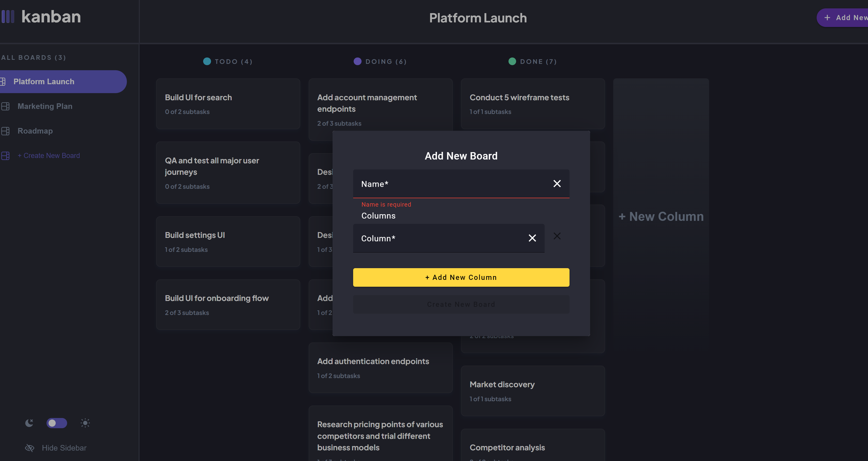The height and width of the screenshot is (461, 868).
Task: Click the kanban logo bars icon
Action: click(x=8, y=17)
